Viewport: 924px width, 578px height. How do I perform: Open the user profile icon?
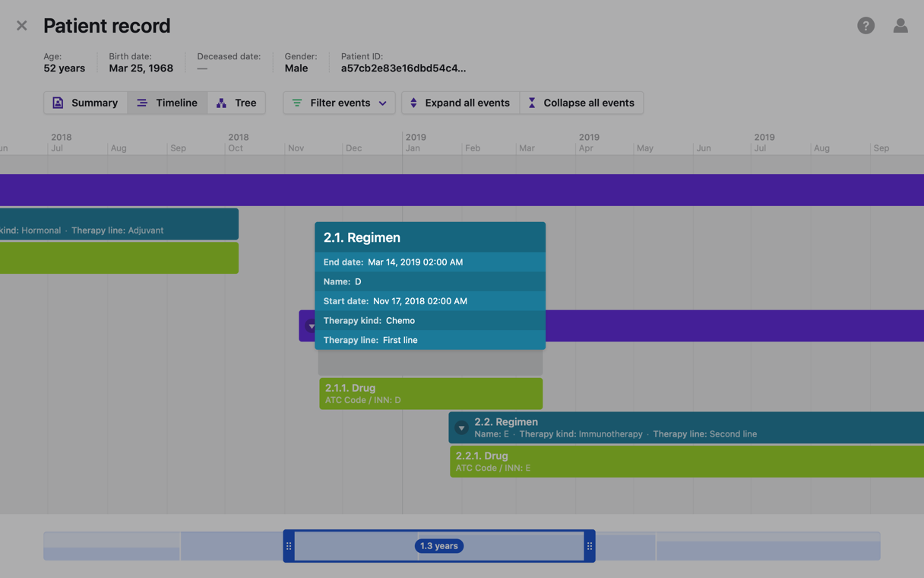[900, 26]
